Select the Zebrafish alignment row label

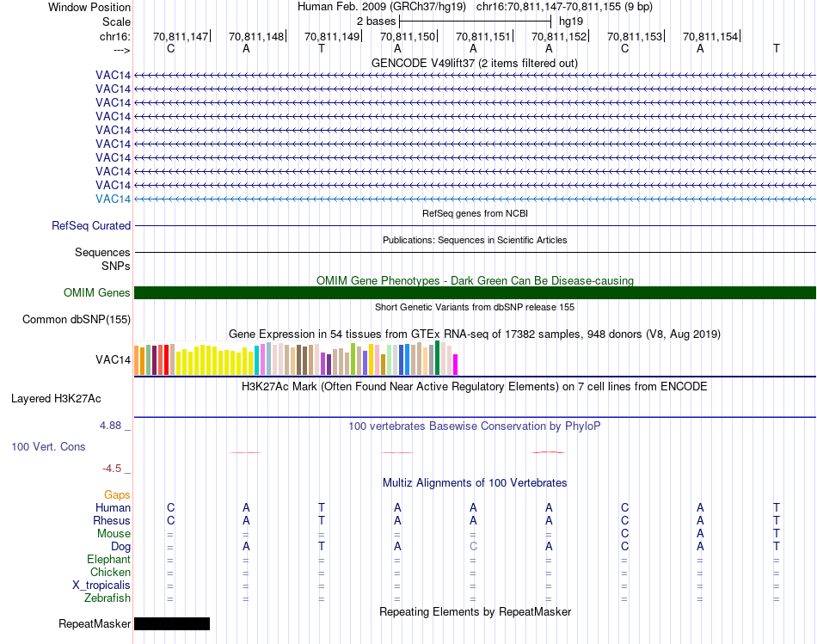point(107,598)
